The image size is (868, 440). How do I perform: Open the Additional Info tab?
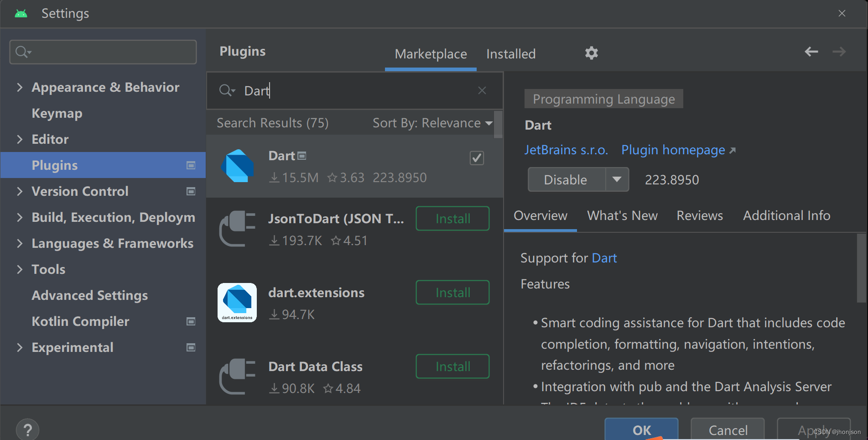coord(786,215)
